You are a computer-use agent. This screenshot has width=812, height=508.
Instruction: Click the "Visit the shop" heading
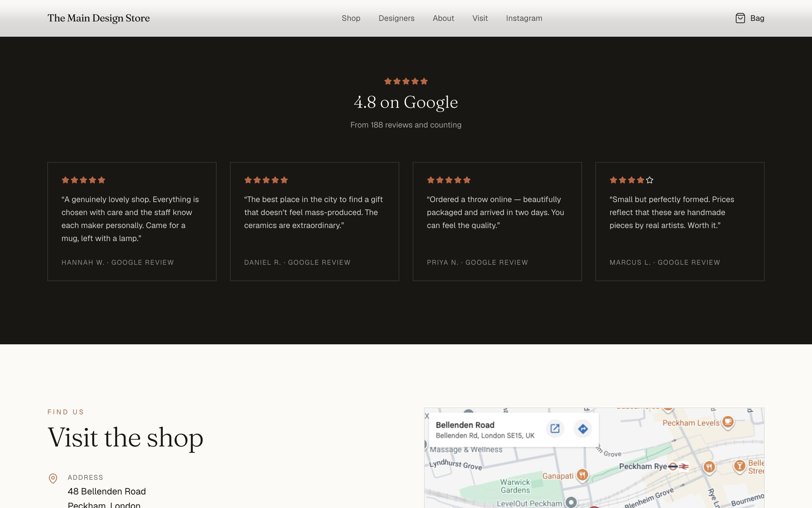(x=125, y=438)
